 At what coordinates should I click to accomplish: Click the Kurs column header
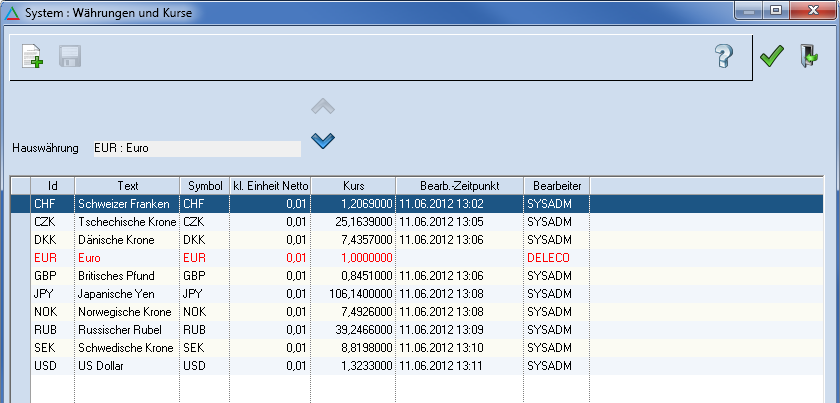[353, 185]
